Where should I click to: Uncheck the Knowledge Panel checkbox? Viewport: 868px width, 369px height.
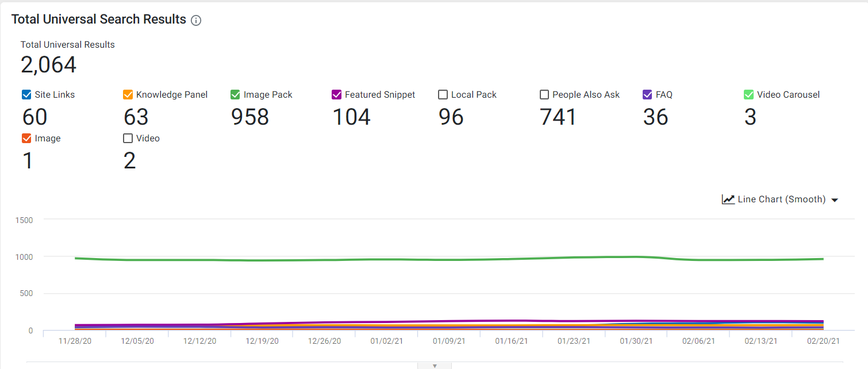point(128,95)
